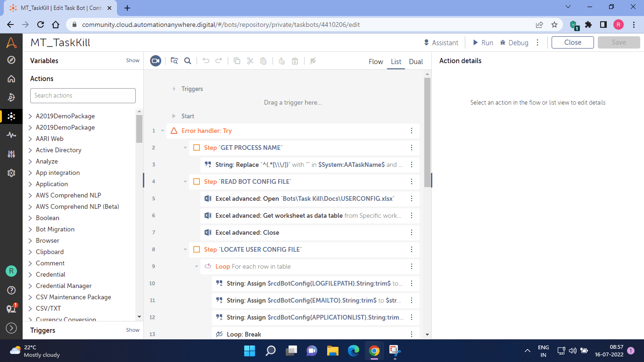Open the Activity pulse icon in left sidebar
Viewport: 644px width, 362px height.
click(x=11, y=135)
